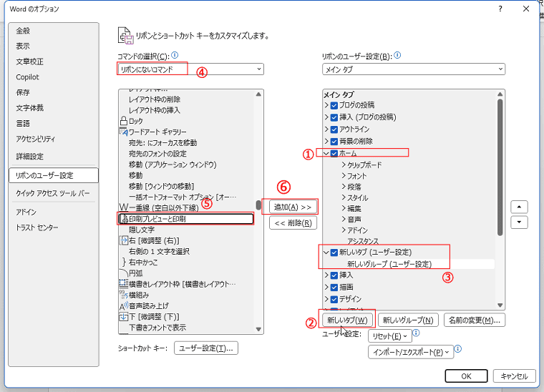Pick the 音声読み上げ command

point(150,305)
